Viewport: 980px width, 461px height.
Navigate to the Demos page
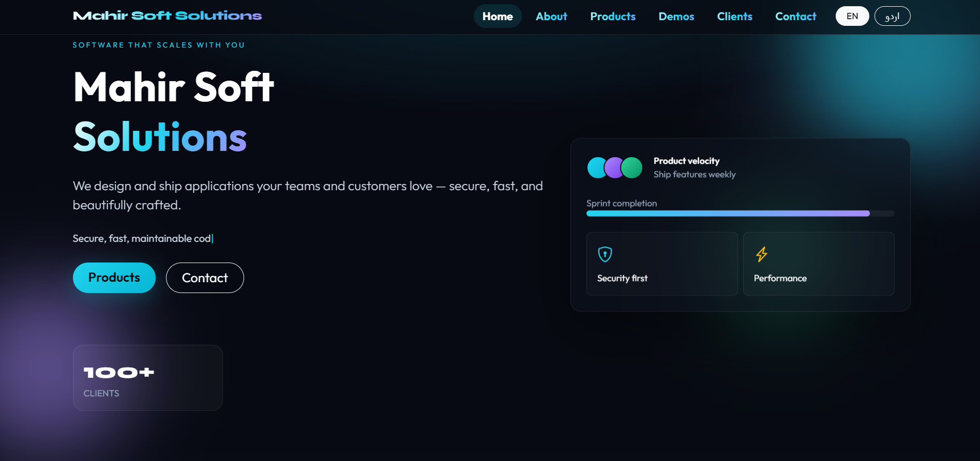tap(676, 16)
